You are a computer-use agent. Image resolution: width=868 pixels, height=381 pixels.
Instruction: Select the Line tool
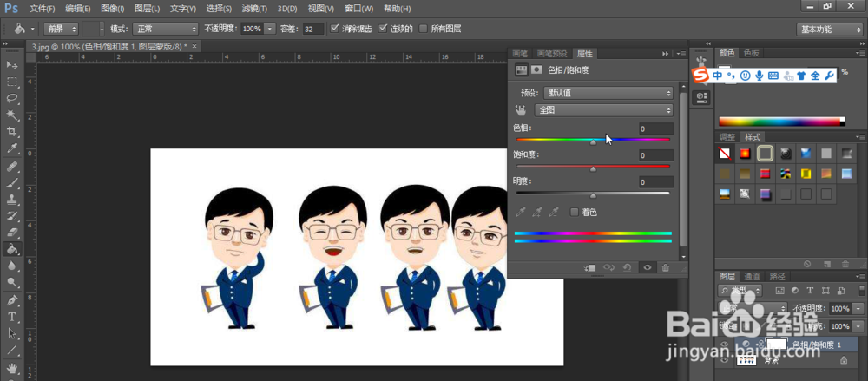12,351
